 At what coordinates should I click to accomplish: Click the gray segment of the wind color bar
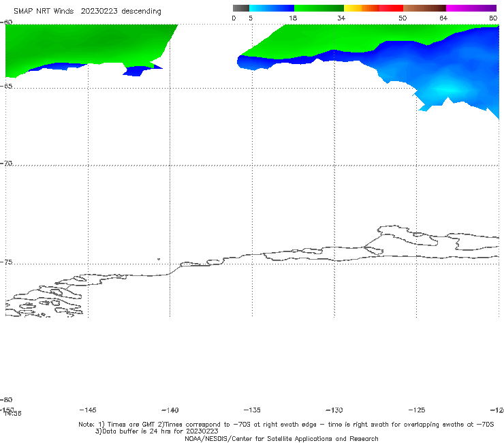241,8
